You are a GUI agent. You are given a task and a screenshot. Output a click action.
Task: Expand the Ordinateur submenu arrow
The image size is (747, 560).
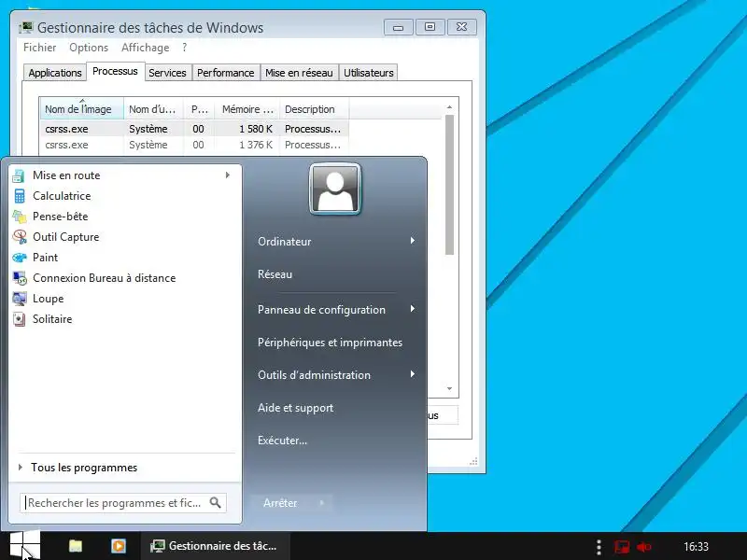pyautogui.click(x=413, y=241)
